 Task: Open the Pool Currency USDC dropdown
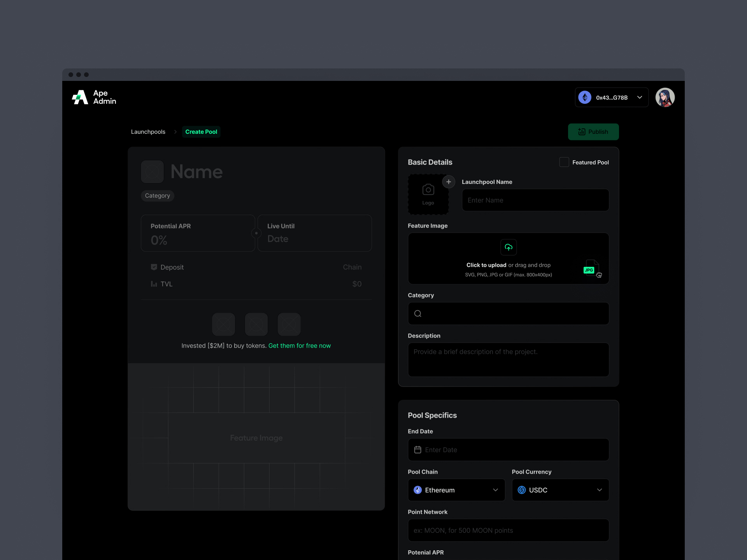coord(560,490)
